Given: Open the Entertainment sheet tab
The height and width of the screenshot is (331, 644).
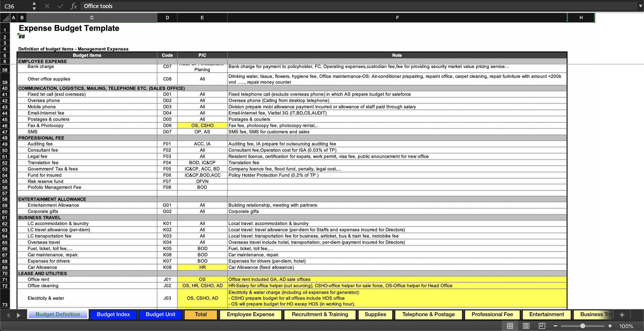Looking at the screenshot, I should 547,314.
